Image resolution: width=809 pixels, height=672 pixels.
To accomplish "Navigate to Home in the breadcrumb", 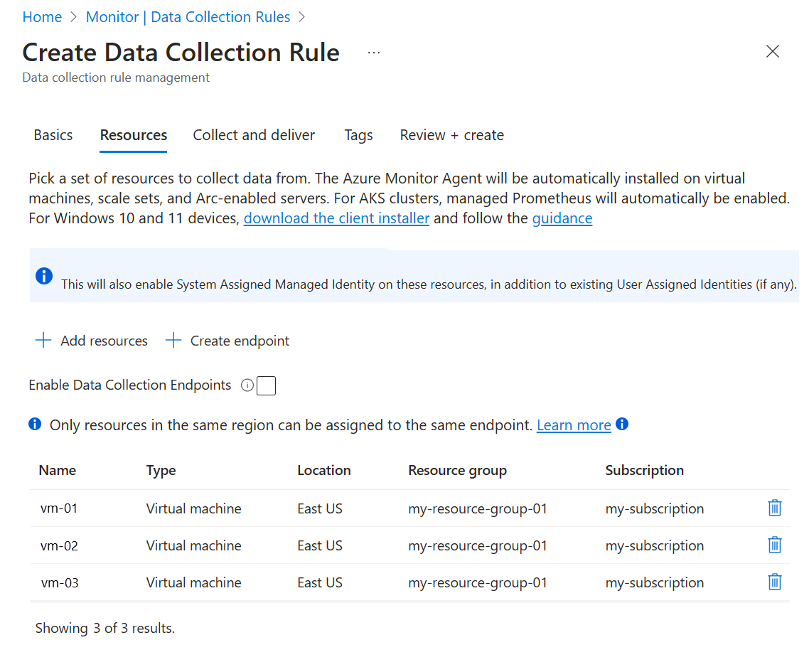I will click(x=42, y=17).
